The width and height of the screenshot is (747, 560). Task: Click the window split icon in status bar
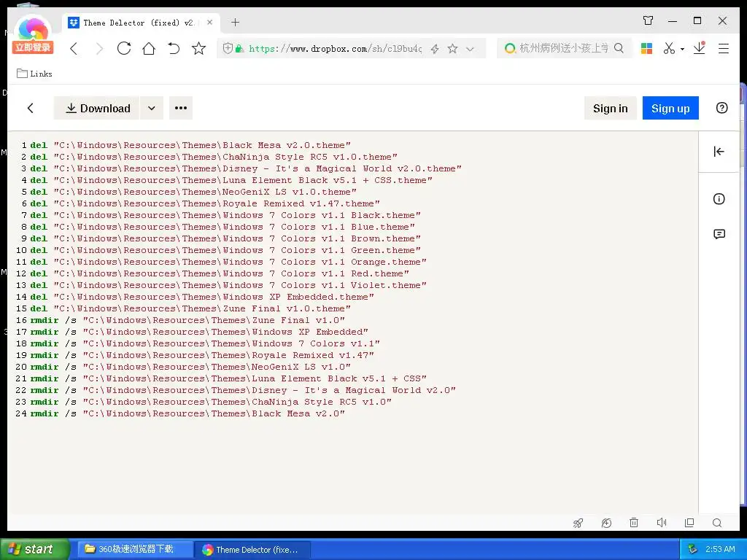[689, 522]
